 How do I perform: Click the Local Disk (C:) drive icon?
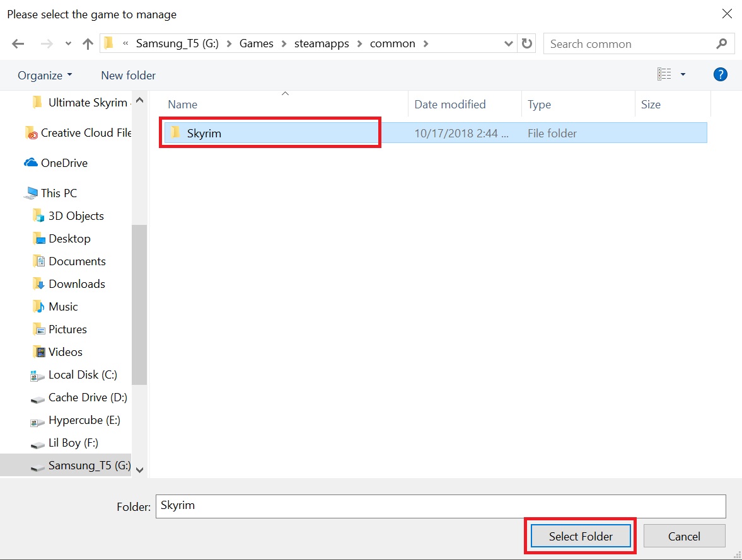[x=37, y=375]
